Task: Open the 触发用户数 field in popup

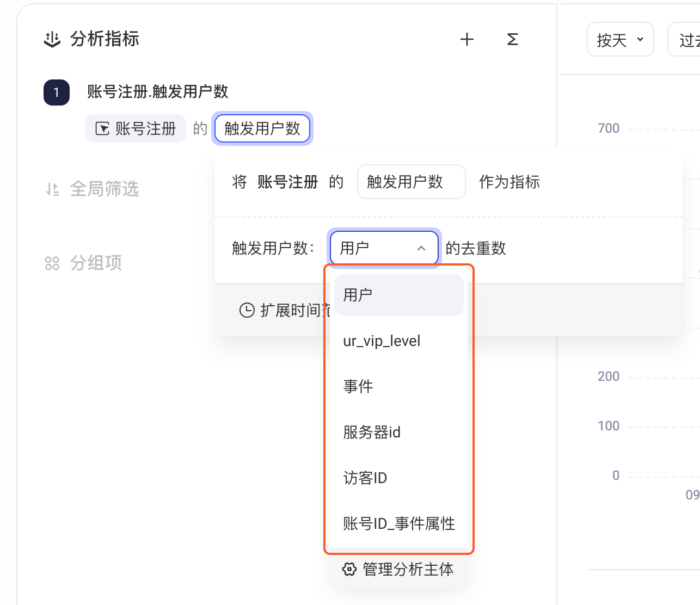Action: 412,182
